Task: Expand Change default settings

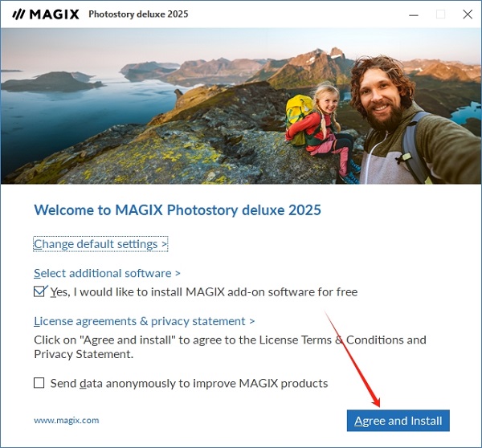Action: pyautogui.click(x=100, y=243)
